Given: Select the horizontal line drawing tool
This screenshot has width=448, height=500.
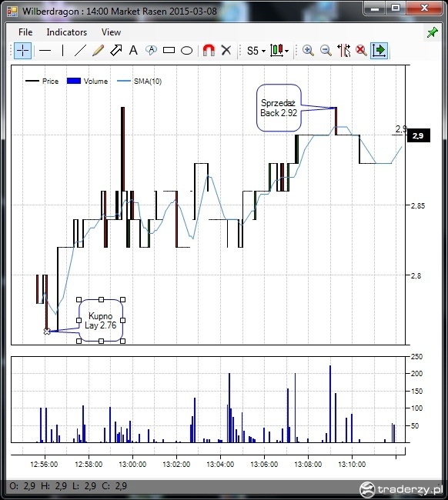Looking at the screenshot, I should tap(45, 50).
